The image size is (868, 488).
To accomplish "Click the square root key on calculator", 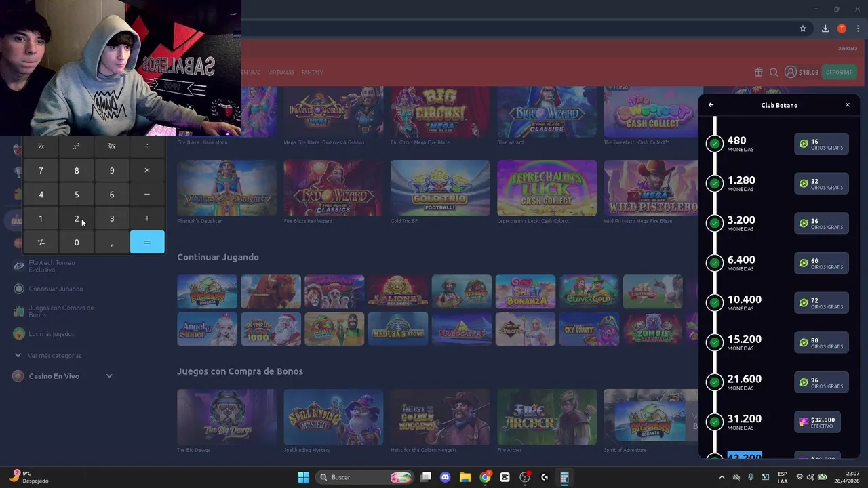I will [112, 146].
